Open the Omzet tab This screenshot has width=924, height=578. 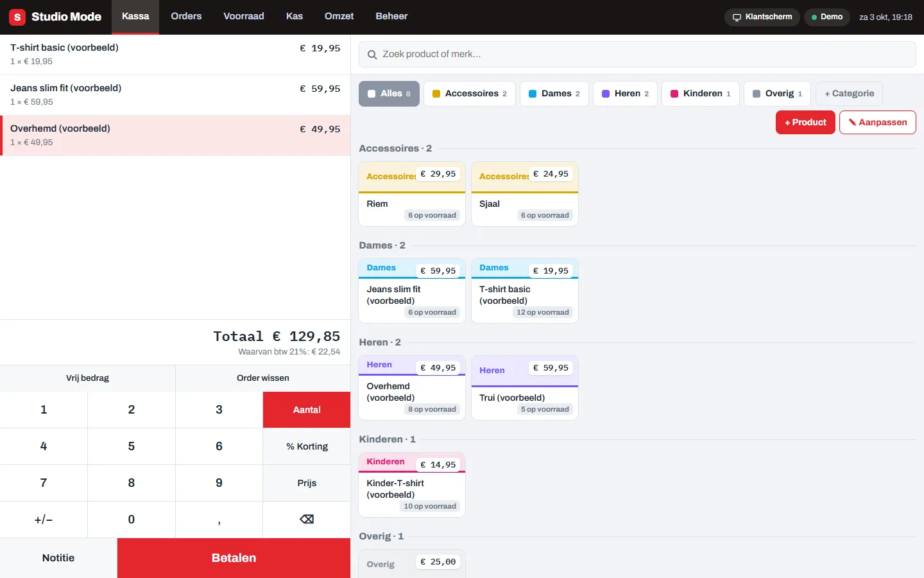(339, 17)
